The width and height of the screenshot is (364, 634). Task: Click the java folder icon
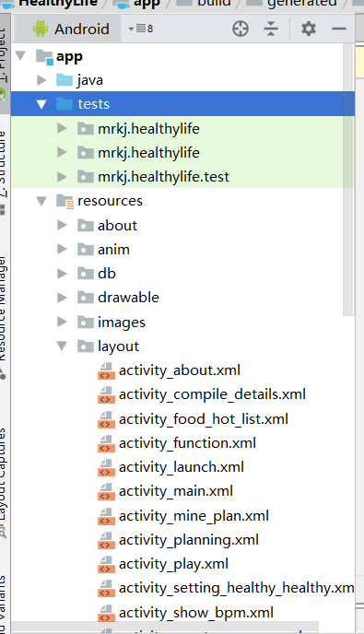pos(65,80)
